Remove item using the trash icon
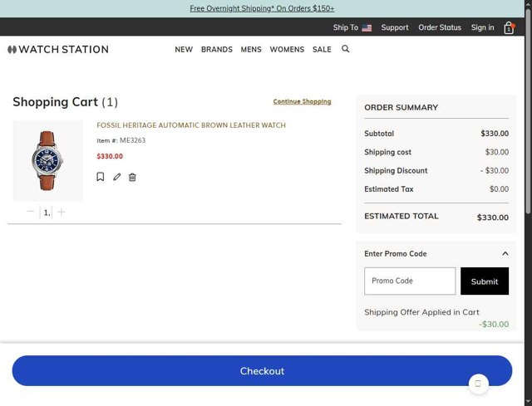Viewport: 532px width, 406px height. pos(132,177)
